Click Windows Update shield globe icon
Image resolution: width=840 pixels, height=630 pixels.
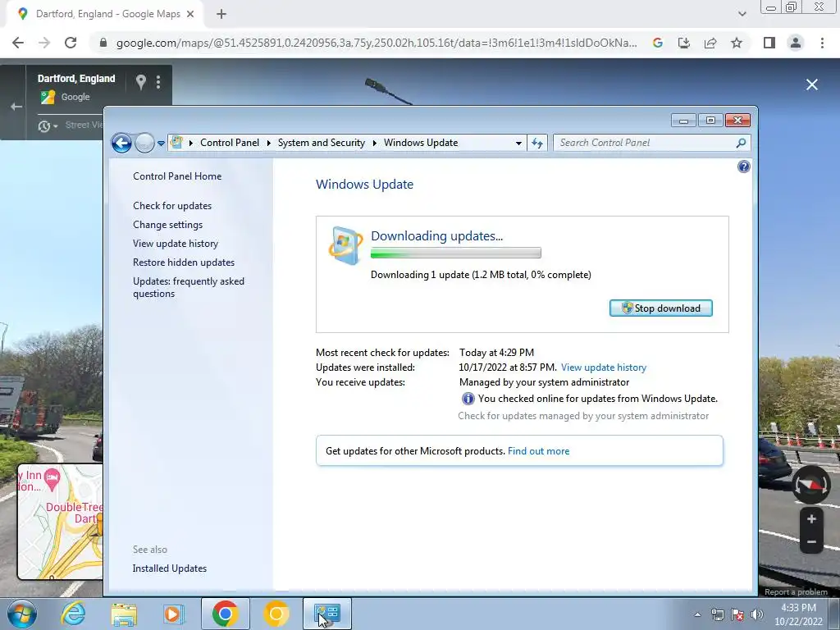[x=345, y=246]
